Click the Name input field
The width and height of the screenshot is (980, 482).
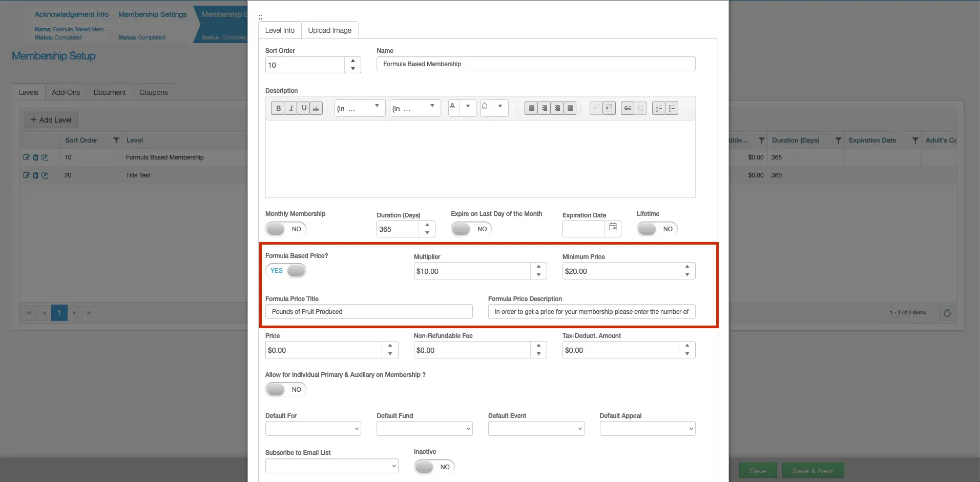[x=536, y=64]
